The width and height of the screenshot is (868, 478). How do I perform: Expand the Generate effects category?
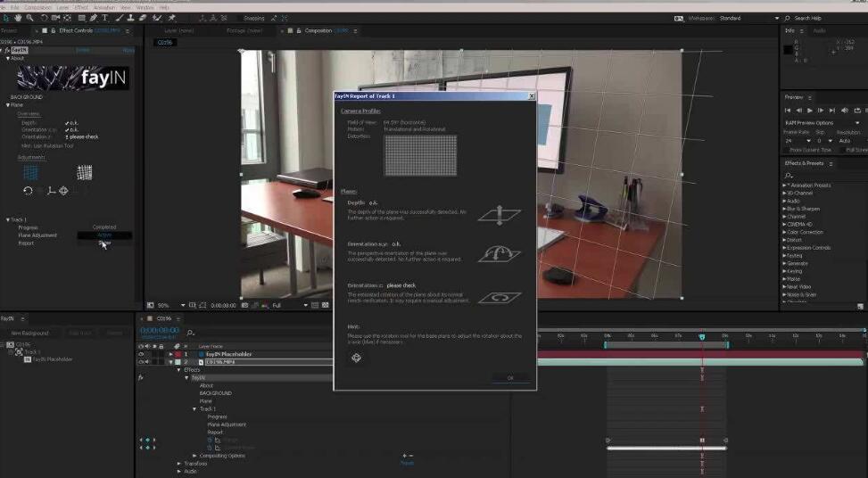click(x=784, y=263)
